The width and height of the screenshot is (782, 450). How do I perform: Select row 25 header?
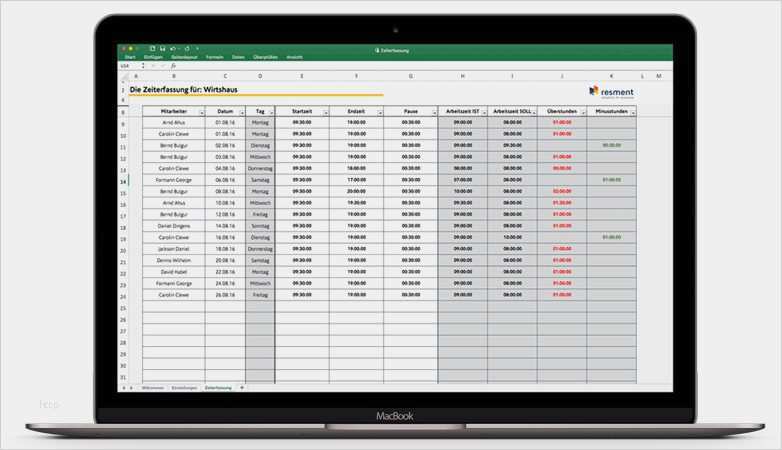pyautogui.click(x=123, y=308)
